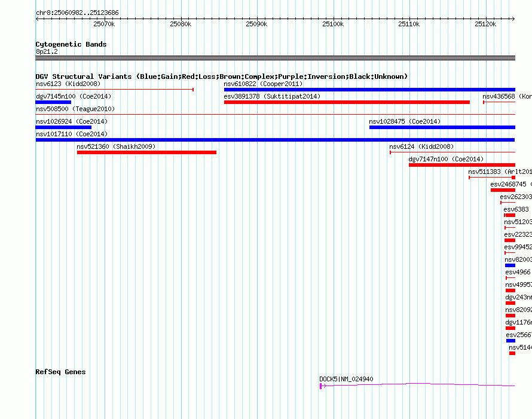Open the esv4966 variant label
This screenshot has height=419, width=532.
(518, 272)
